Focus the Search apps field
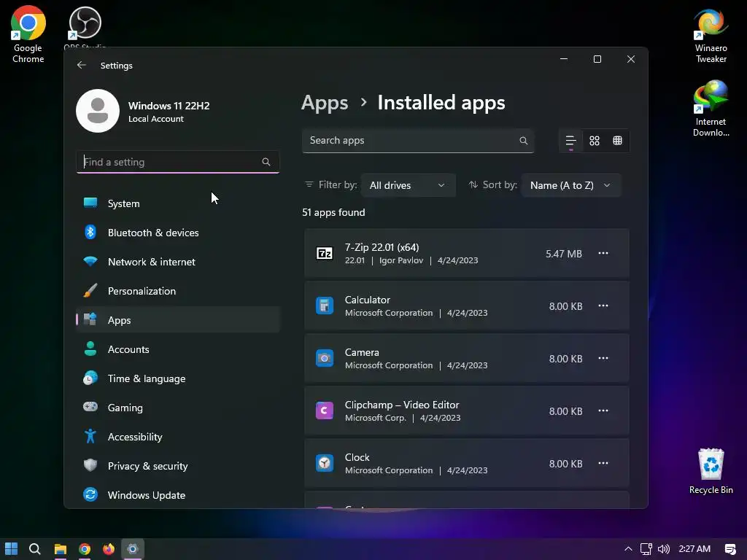Viewport: 747px width, 560px height. [418, 141]
